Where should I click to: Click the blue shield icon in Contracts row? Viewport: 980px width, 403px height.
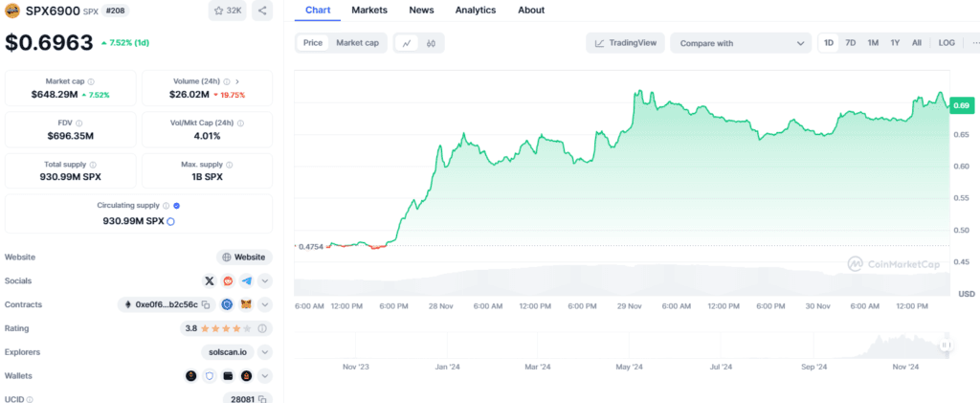coord(228,305)
